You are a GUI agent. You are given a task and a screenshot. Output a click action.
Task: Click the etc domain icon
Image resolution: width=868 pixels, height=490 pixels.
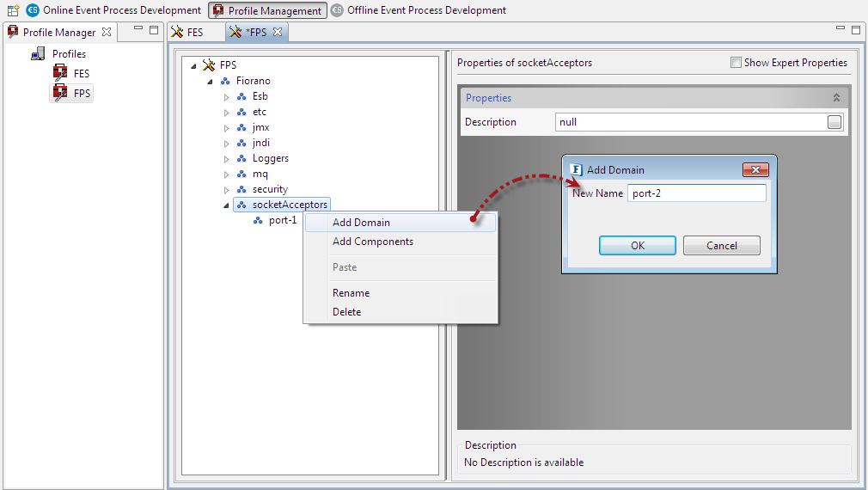241,112
